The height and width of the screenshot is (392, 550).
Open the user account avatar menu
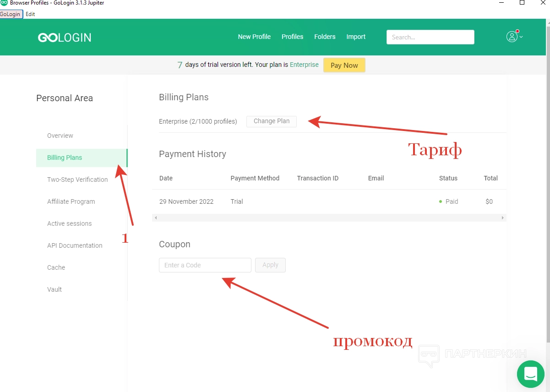point(512,37)
